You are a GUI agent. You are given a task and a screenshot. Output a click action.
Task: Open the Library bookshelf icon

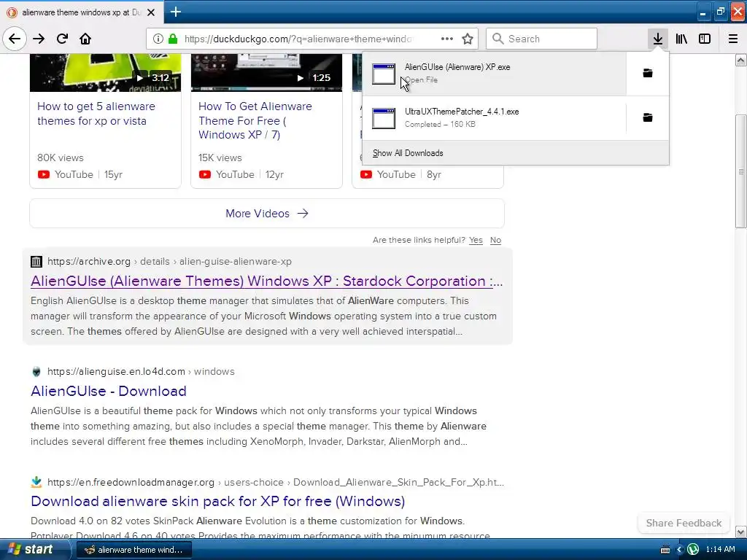pos(681,39)
